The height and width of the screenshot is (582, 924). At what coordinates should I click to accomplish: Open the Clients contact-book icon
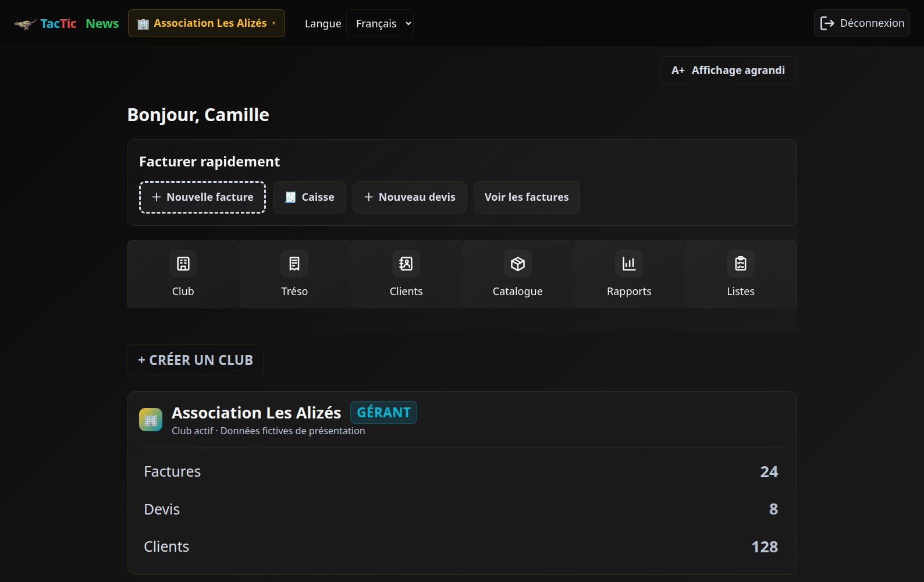tap(406, 264)
